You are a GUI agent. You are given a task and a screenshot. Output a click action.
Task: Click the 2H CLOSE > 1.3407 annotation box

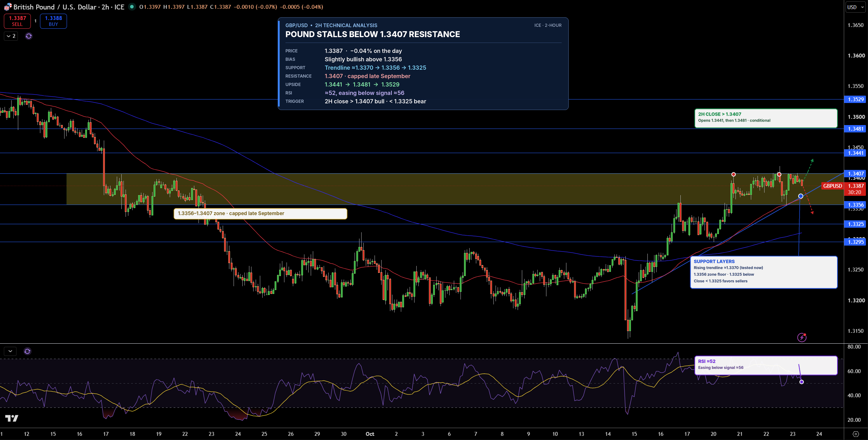click(x=766, y=118)
